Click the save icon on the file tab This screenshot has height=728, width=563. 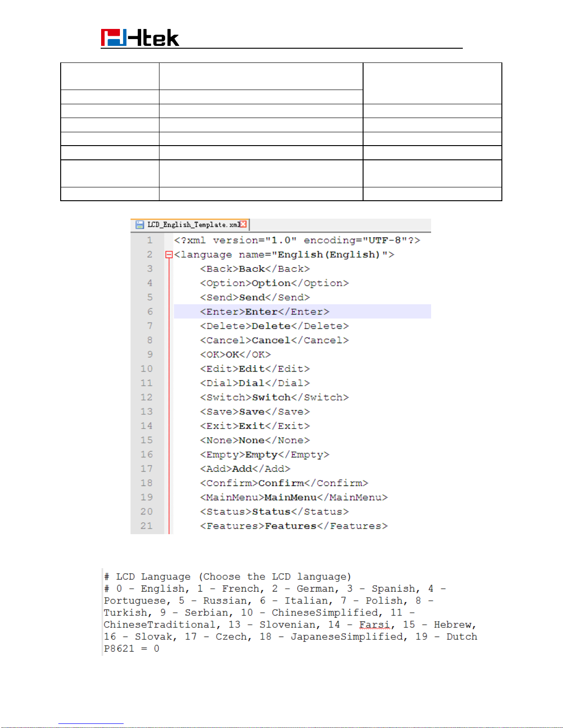click(x=140, y=225)
